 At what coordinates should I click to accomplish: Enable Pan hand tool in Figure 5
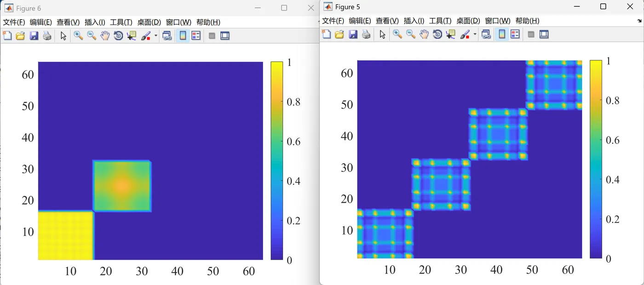pos(424,34)
